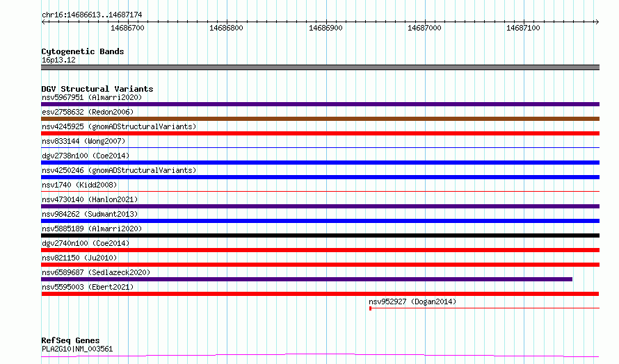Open variant nsv952927 (Dogan2014) label

click(412, 301)
